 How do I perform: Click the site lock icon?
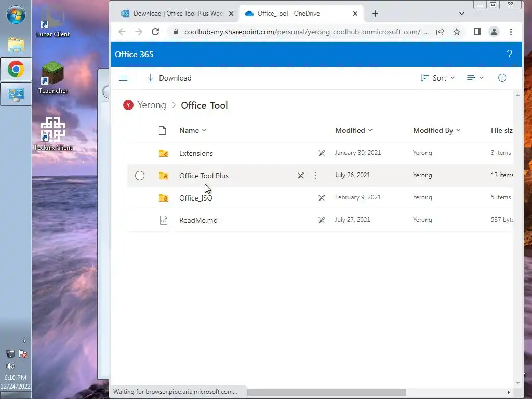coord(176,32)
